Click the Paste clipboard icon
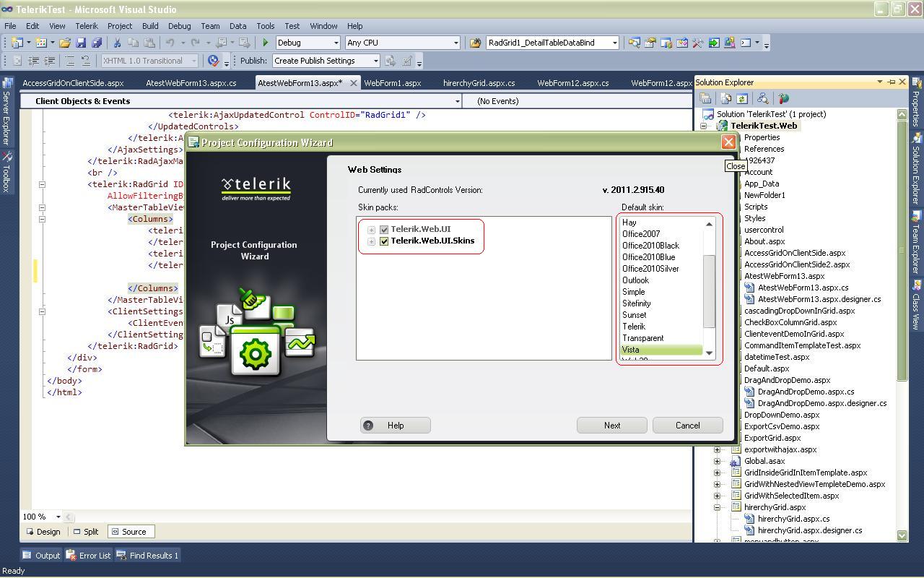This screenshot has width=924, height=578. (149, 43)
